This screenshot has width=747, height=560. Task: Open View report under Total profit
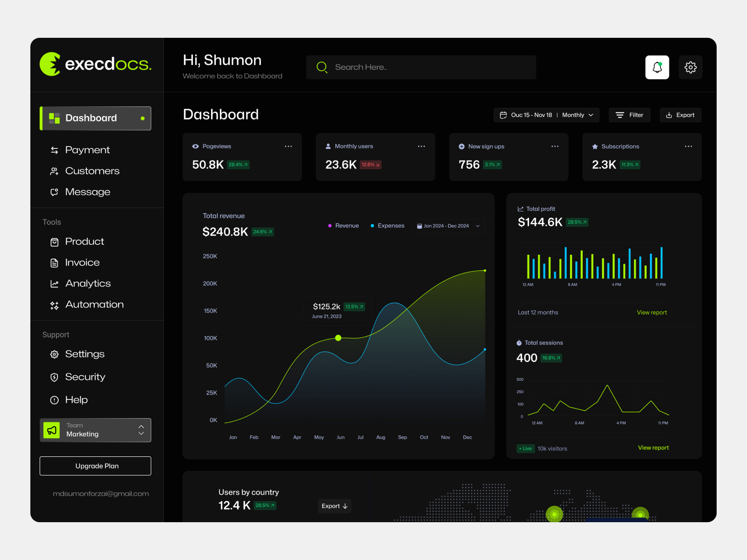652,313
